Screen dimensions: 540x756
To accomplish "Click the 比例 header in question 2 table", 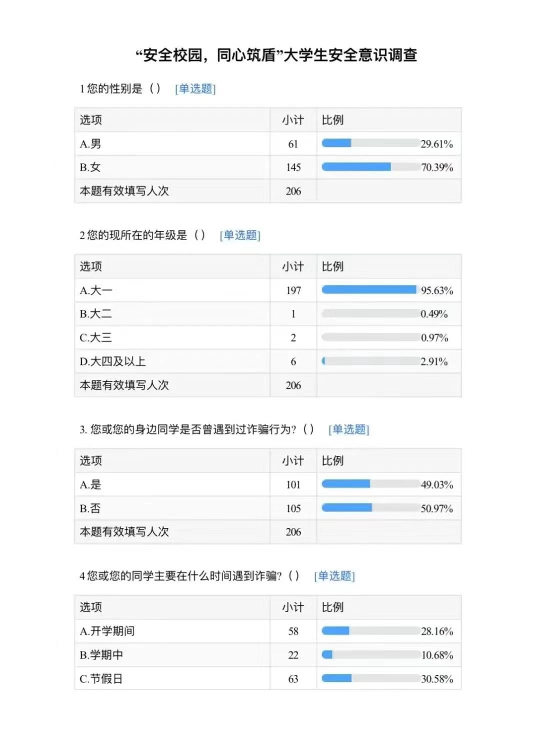I will pyautogui.click(x=332, y=266).
